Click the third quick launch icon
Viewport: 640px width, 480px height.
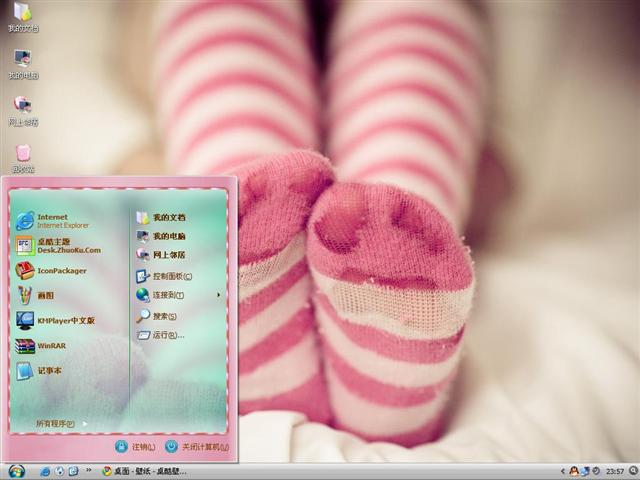(73, 471)
